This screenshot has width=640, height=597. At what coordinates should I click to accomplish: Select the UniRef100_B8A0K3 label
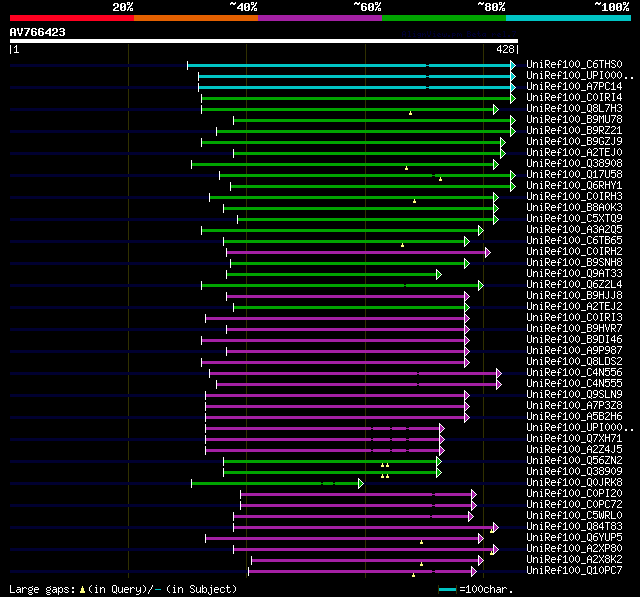[x=574, y=208]
